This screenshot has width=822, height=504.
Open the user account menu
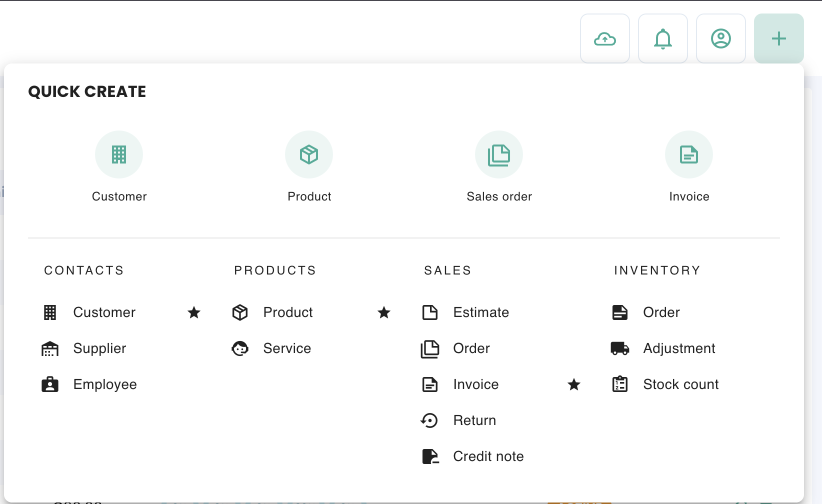(720, 39)
